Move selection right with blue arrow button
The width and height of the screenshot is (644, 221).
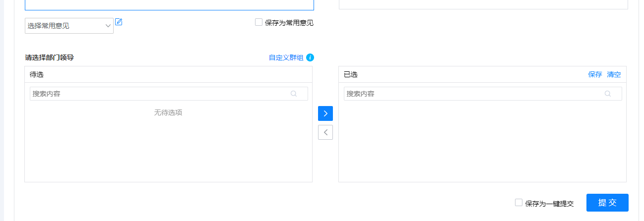325,113
